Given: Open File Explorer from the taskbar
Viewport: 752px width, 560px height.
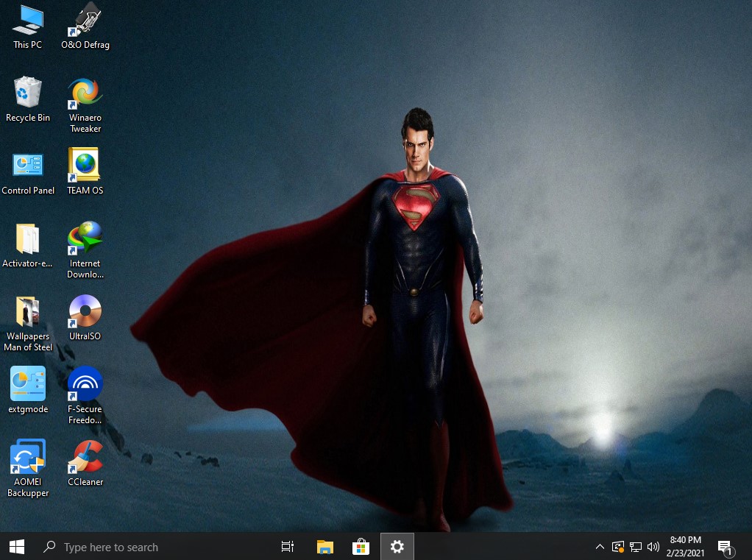Looking at the screenshot, I should (x=324, y=547).
